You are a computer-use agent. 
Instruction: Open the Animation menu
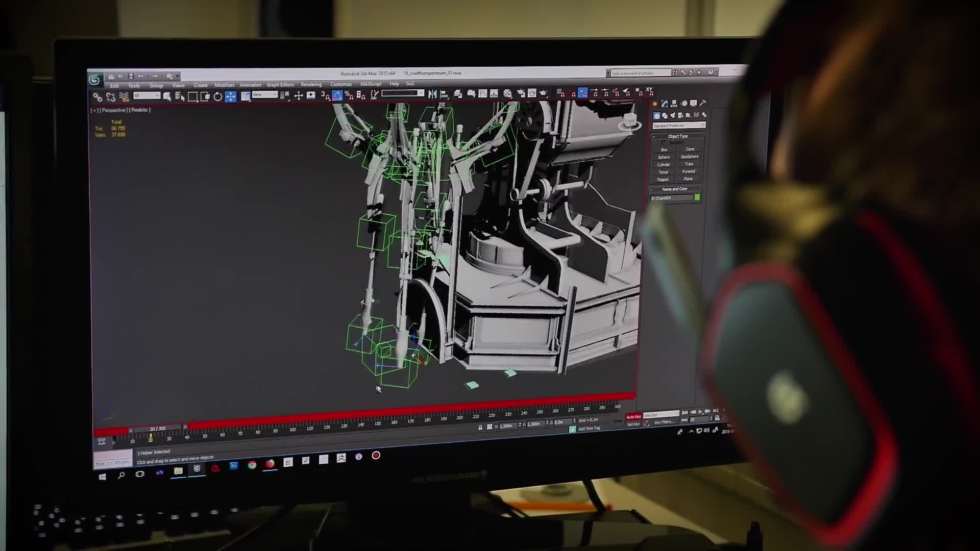(251, 85)
